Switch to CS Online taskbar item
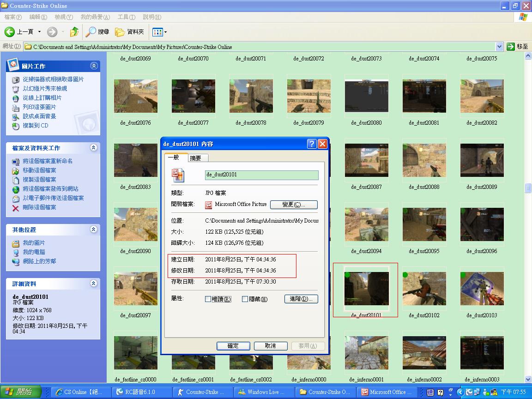This screenshot has height=399, width=532. [x=81, y=392]
